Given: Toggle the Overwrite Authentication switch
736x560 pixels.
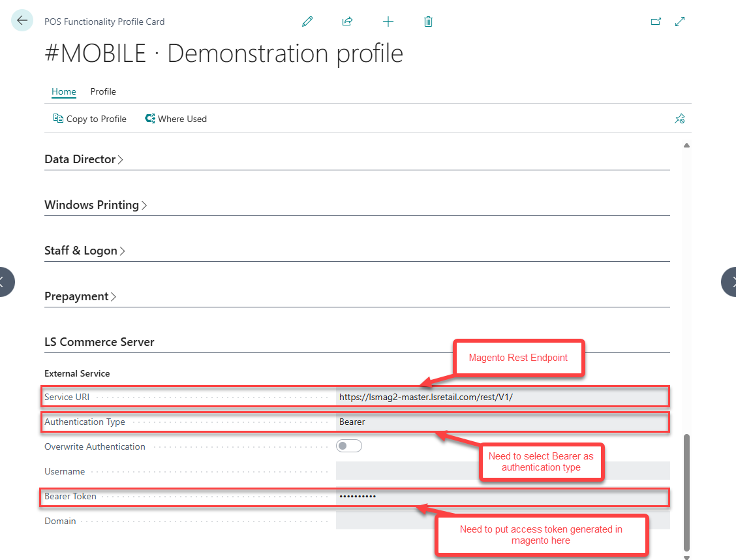Looking at the screenshot, I should pyautogui.click(x=349, y=446).
